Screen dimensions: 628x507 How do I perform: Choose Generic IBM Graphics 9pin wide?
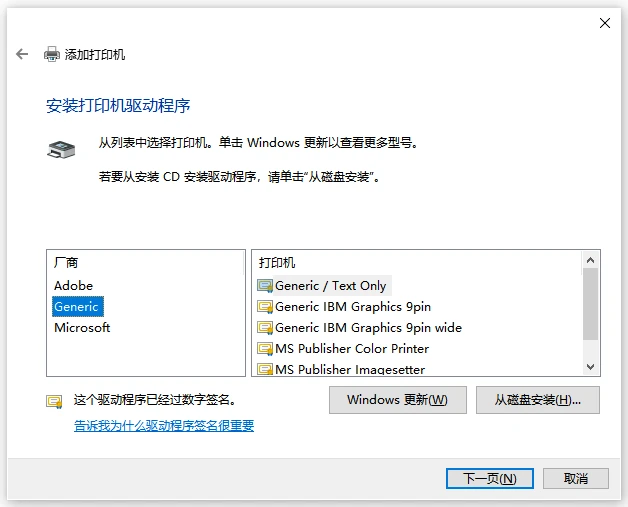(368, 328)
